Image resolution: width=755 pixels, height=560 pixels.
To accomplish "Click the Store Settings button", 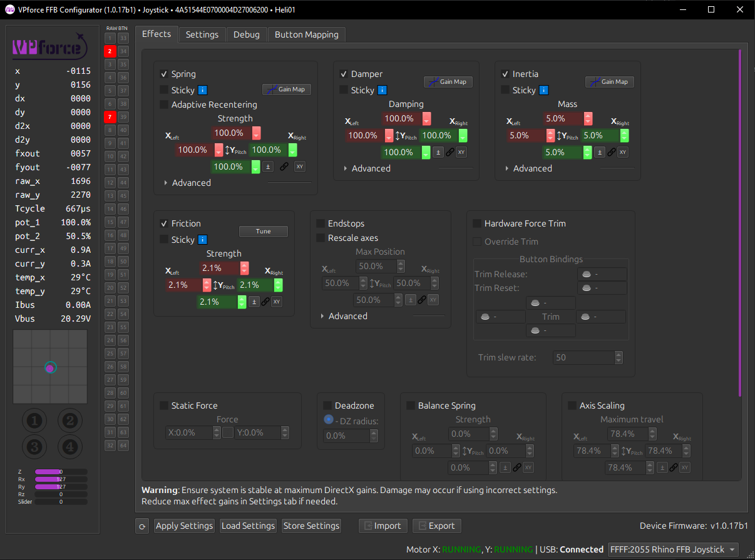I will [x=311, y=526].
